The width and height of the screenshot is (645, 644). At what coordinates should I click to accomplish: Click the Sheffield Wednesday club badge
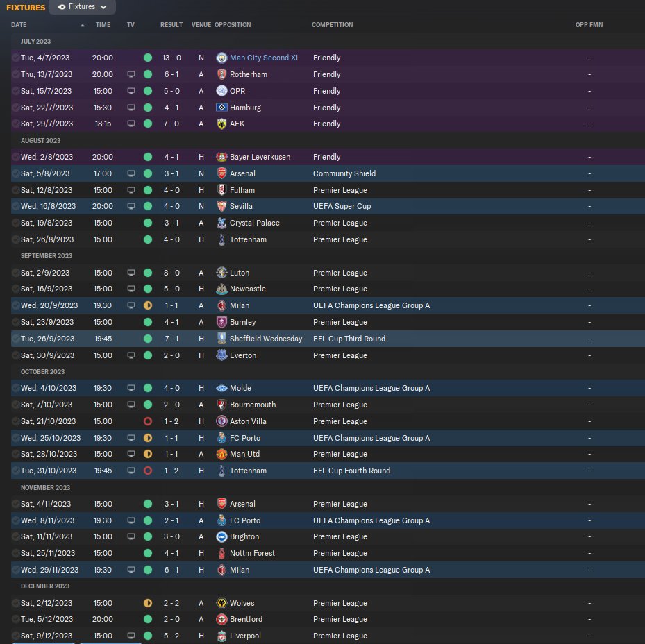(x=221, y=339)
